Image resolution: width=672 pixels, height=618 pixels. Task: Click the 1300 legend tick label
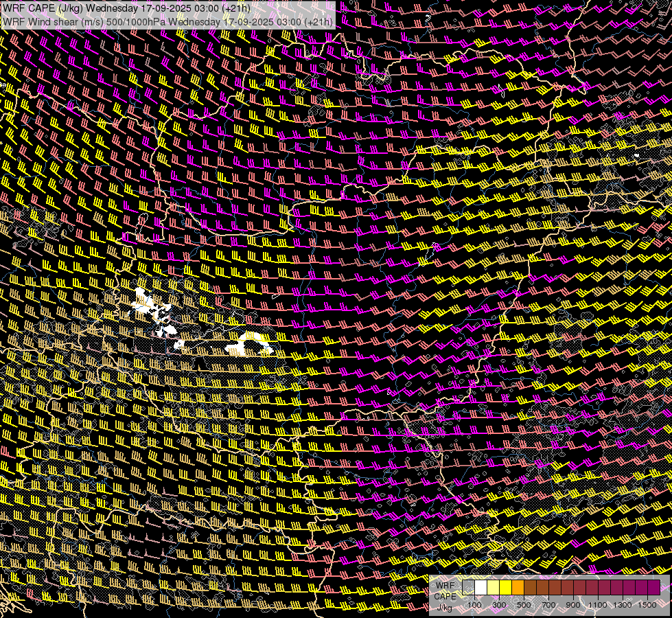point(623,605)
